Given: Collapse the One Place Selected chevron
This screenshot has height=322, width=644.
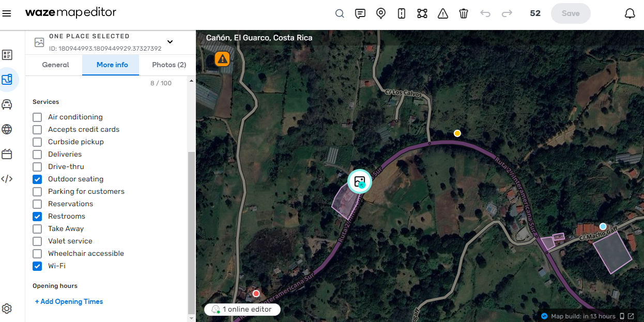Looking at the screenshot, I should (x=170, y=42).
